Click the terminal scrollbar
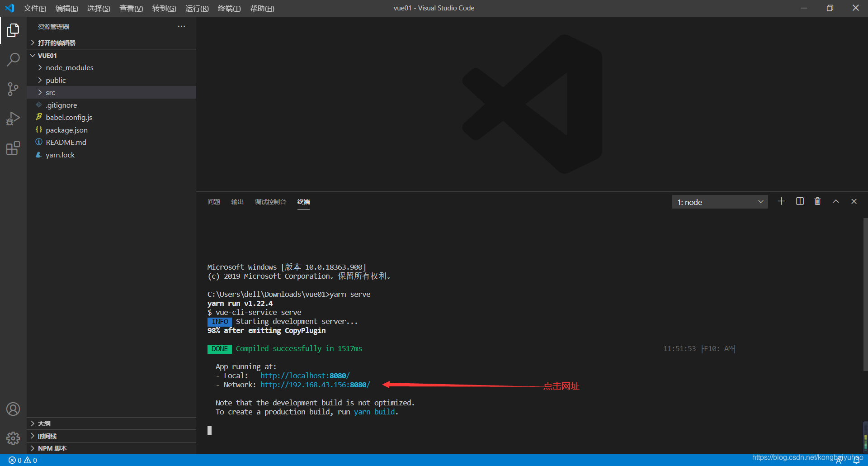The width and height of the screenshot is (868, 466). click(865, 294)
